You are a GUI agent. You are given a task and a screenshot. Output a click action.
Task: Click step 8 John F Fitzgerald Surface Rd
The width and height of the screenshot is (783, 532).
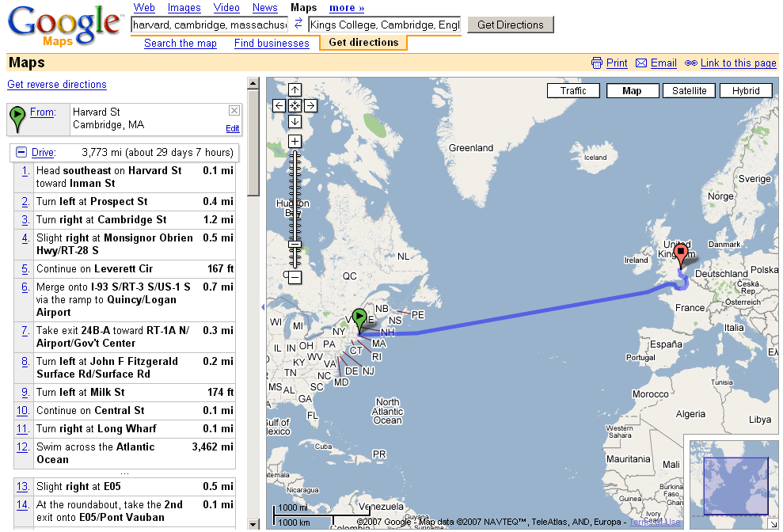[125, 367]
